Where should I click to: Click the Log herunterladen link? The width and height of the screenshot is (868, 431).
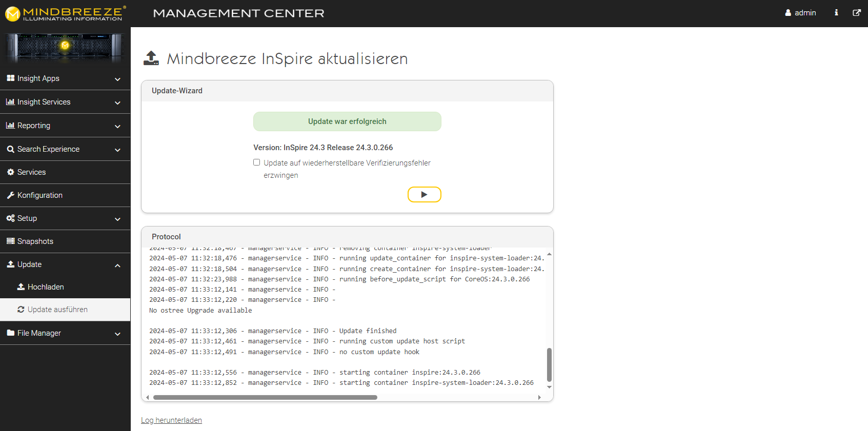coord(171,420)
